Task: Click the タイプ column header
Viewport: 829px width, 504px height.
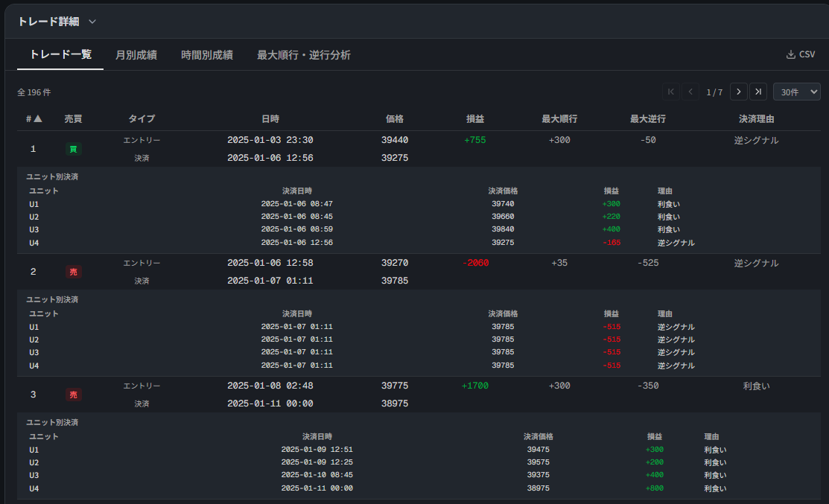Action: click(142, 119)
